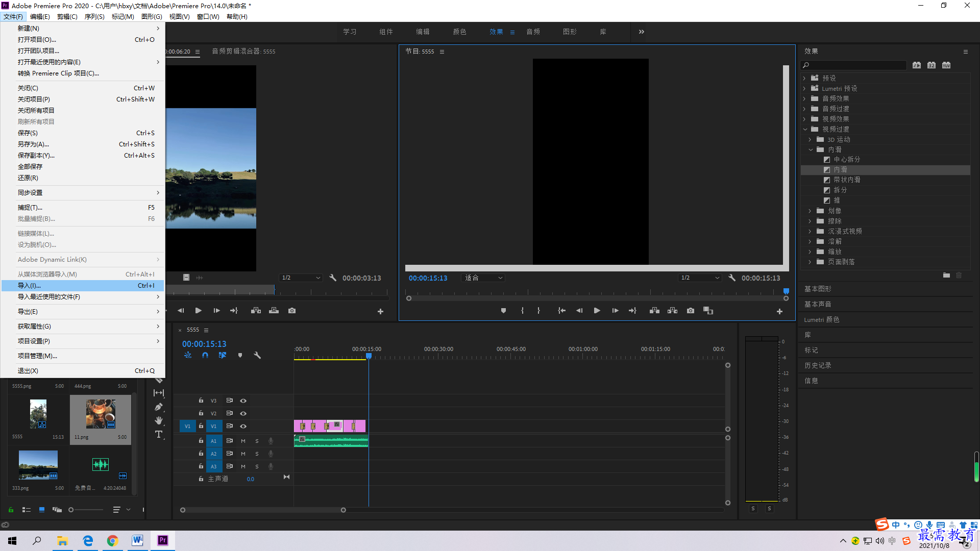This screenshot has height=551, width=980.
Task: Switch to 颜色 workspace tab
Action: point(459,32)
